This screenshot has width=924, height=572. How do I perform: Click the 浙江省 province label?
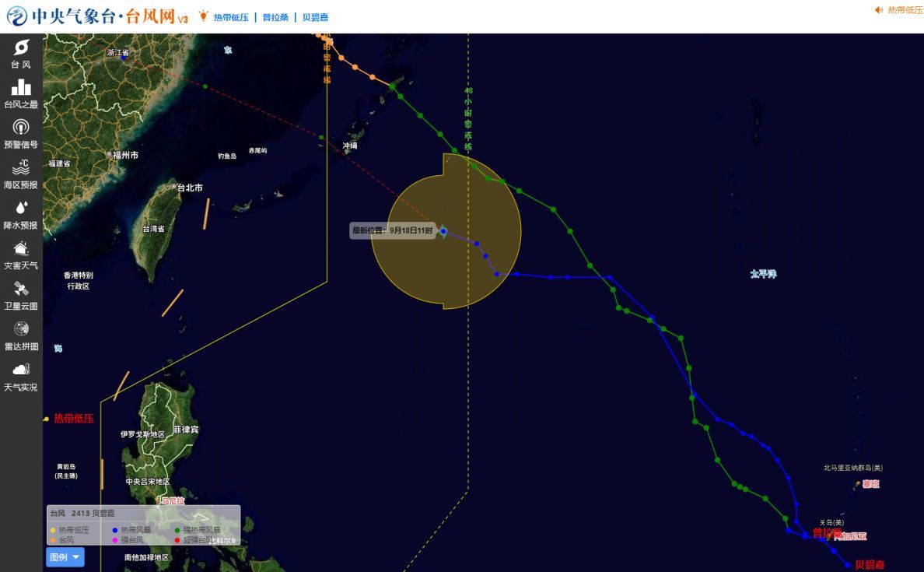coord(118,52)
